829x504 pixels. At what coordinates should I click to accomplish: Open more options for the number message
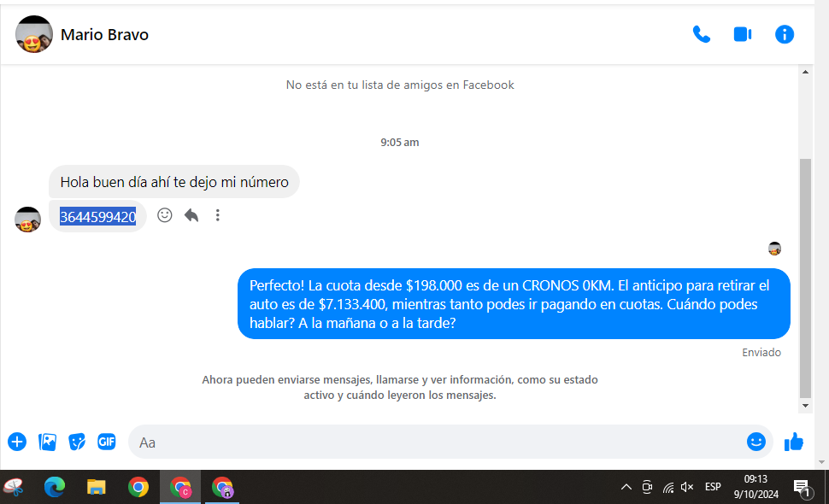pyautogui.click(x=218, y=215)
